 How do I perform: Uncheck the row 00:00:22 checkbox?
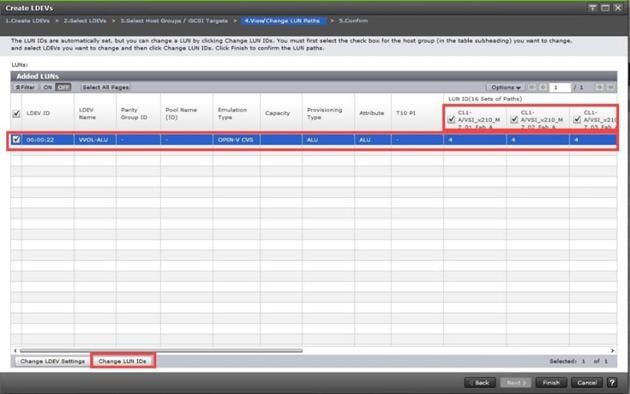(x=16, y=139)
